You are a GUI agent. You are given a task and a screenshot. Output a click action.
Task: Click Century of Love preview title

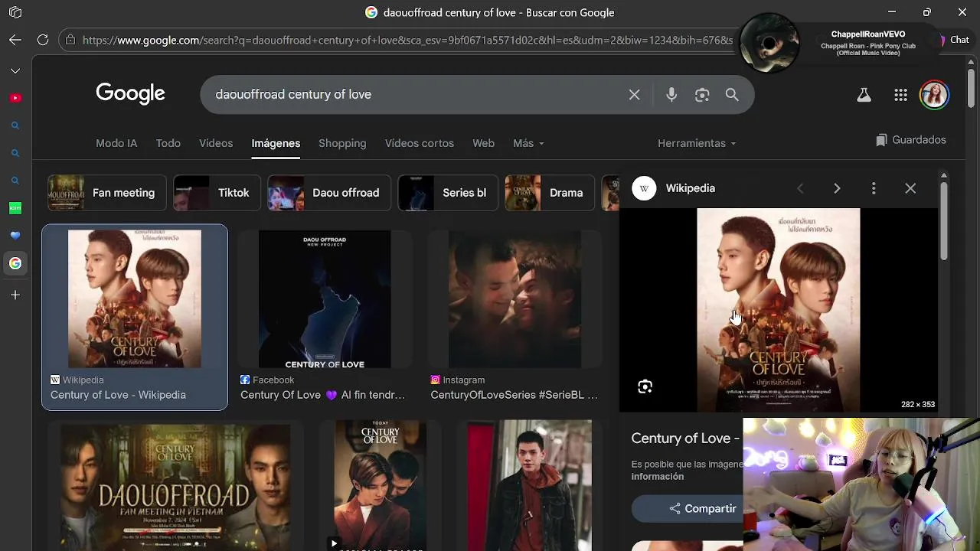tap(685, 439)
